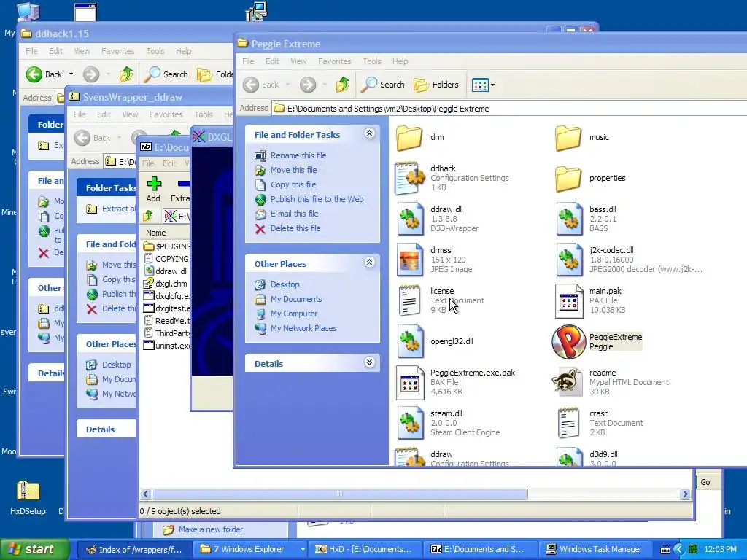The image size is (747, 560).
Task: Click the Go button beside the address bar
Action: 705,482
